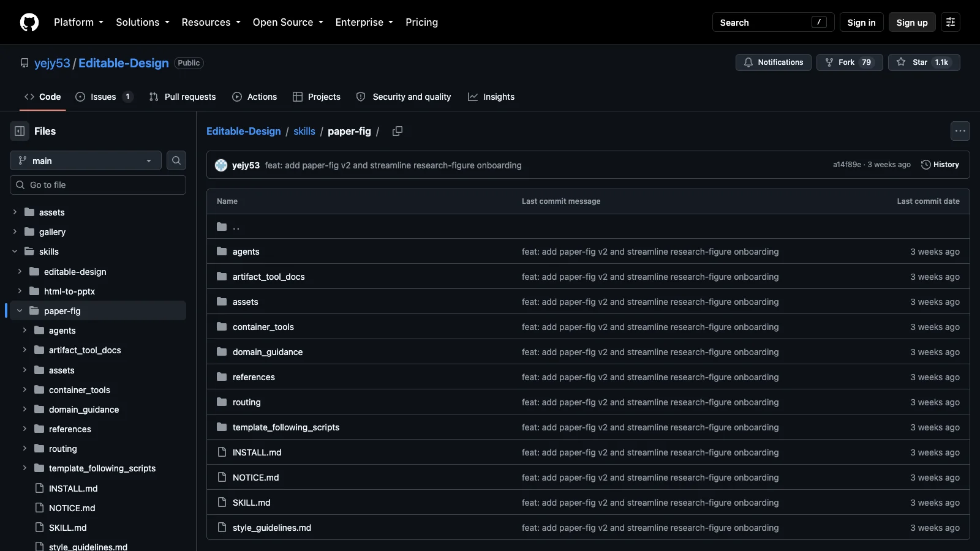Open the GitHub home logo
This screenshot has height=551, width=980.
29,22
